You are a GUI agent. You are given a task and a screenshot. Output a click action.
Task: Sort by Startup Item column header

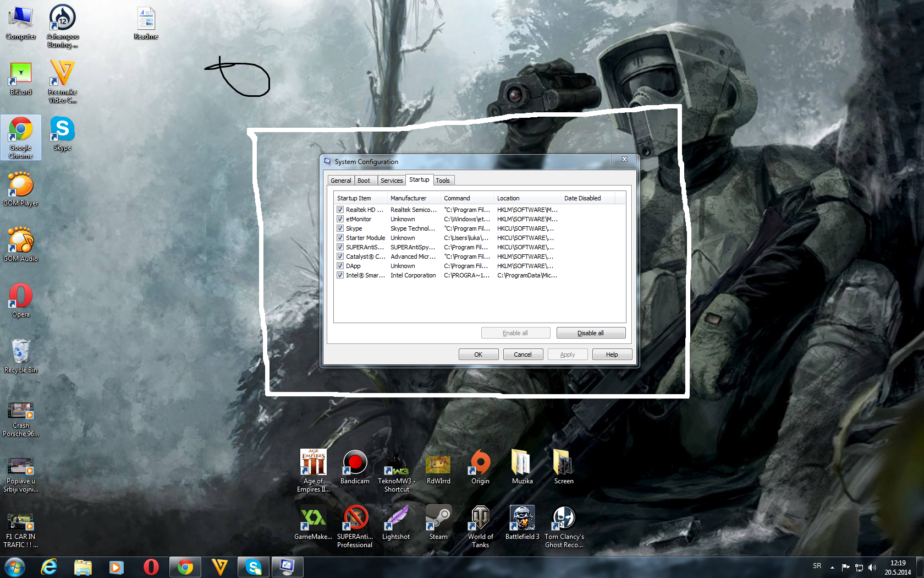point(360,198)
